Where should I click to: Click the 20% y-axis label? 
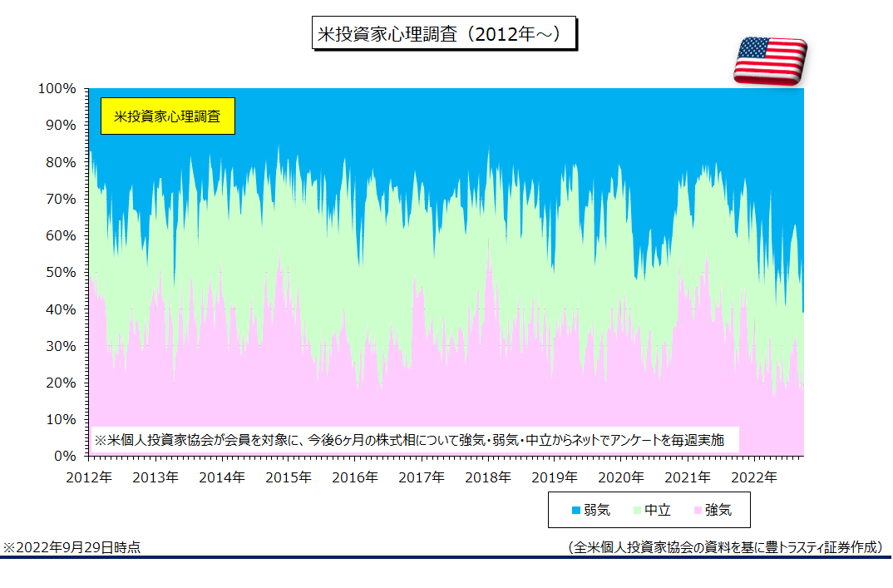pos(61,383)
